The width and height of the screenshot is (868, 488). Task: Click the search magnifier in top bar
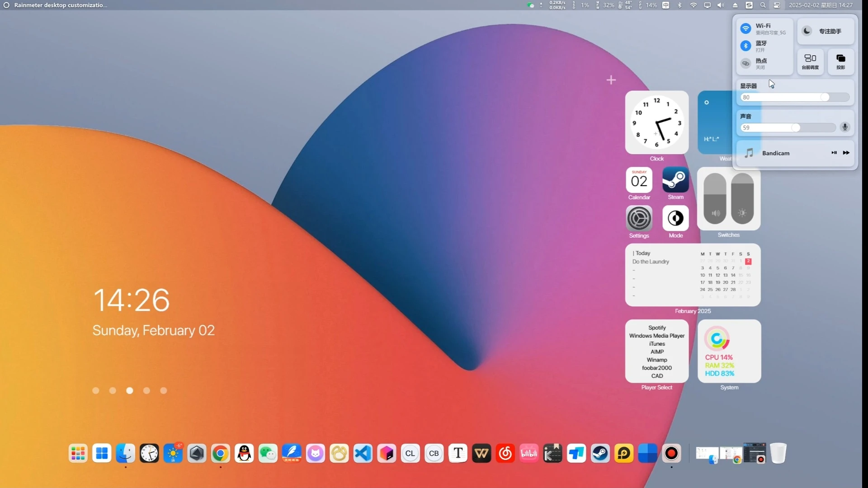click(763, 5)
